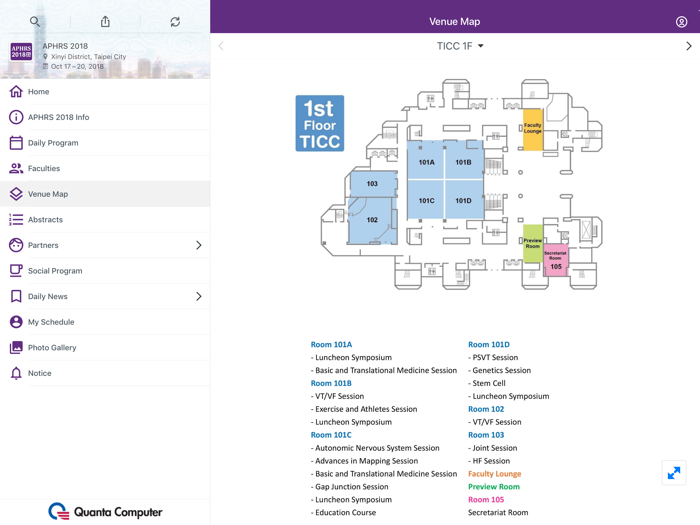Click the search magnifier icon

35,21
